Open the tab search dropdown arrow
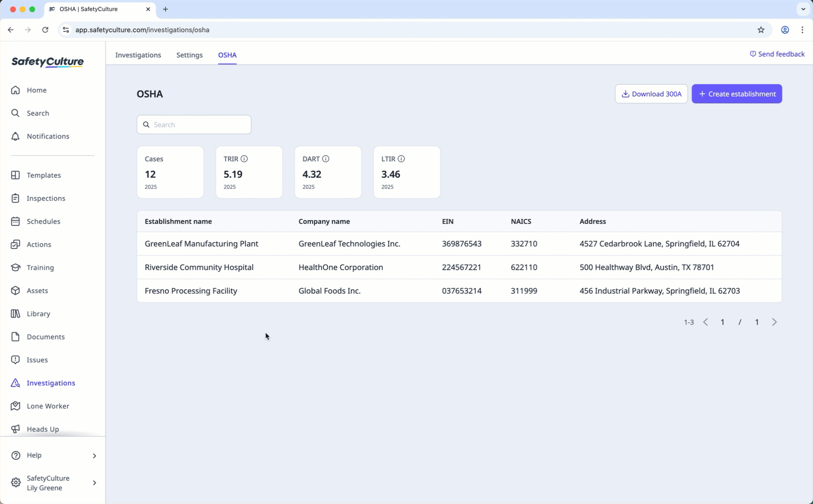Viewport: 813px width, 504px height. 803,9
